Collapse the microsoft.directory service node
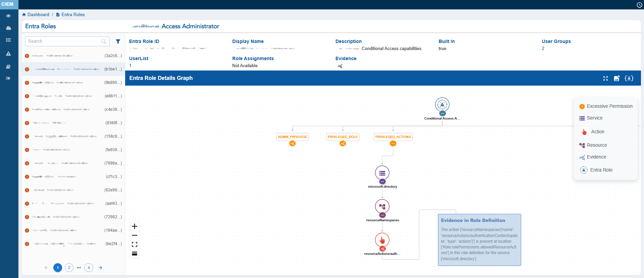 (x=382, y=182)
